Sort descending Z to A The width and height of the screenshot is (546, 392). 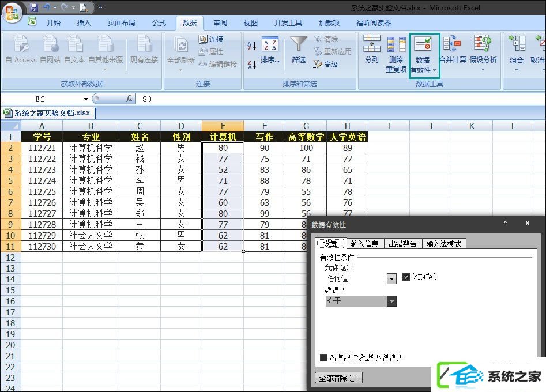click(x=251, y=65)
